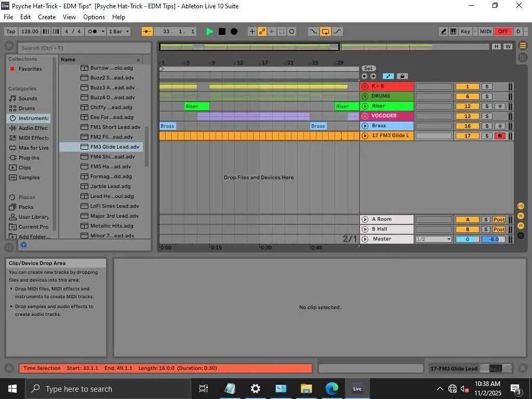The image size is (532, 399).
Task: Toggle the Punch-In switch
Action: (313, 32)
